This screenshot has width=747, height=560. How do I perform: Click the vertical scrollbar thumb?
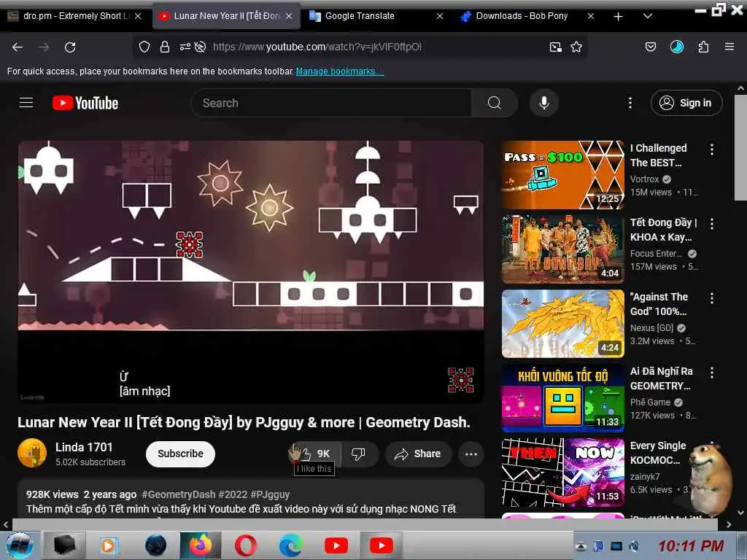point(740,147)
